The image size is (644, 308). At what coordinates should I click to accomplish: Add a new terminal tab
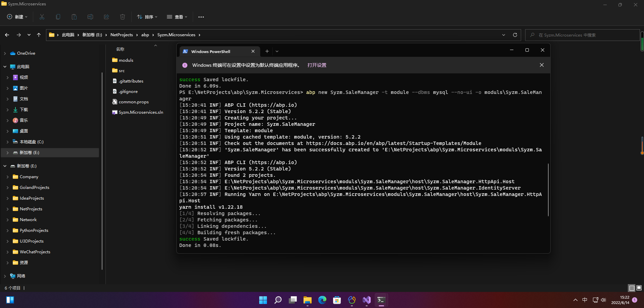[x=267, y=51]
